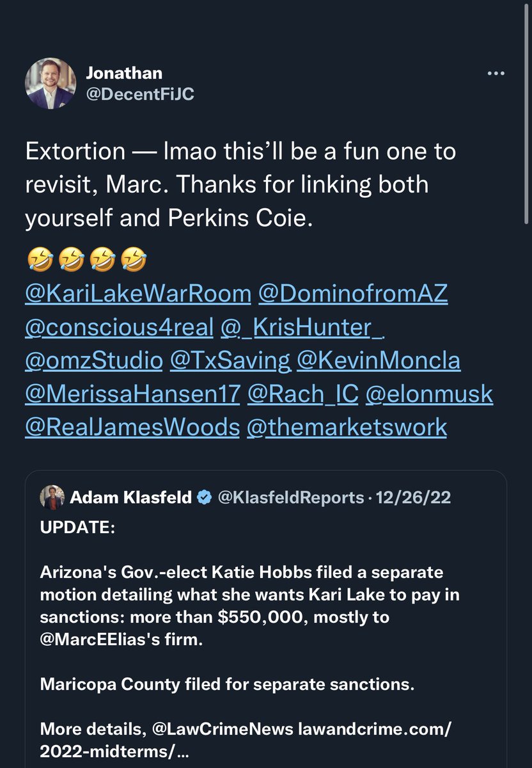Open the three-dot more options menu
Screen dimensions: 532x768
[x=496, y=74]
